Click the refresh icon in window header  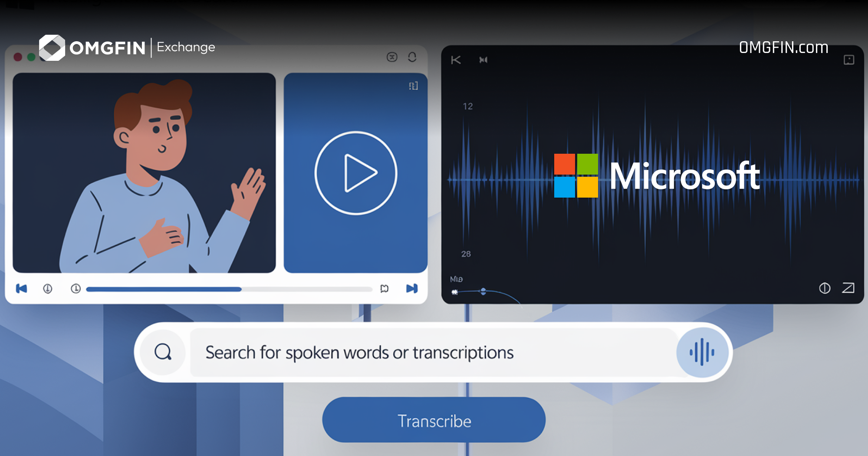(412, 57)
